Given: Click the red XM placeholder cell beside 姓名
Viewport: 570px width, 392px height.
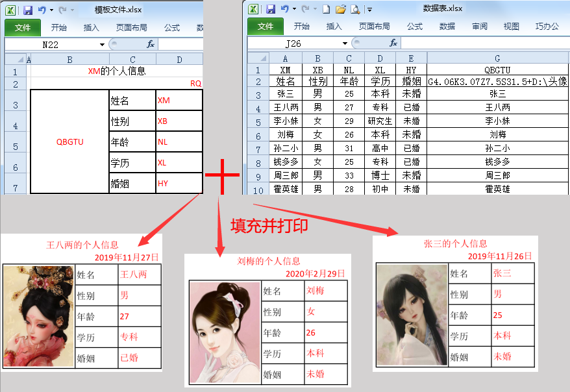Looking at the screenshot, I should tap(179, 100).
